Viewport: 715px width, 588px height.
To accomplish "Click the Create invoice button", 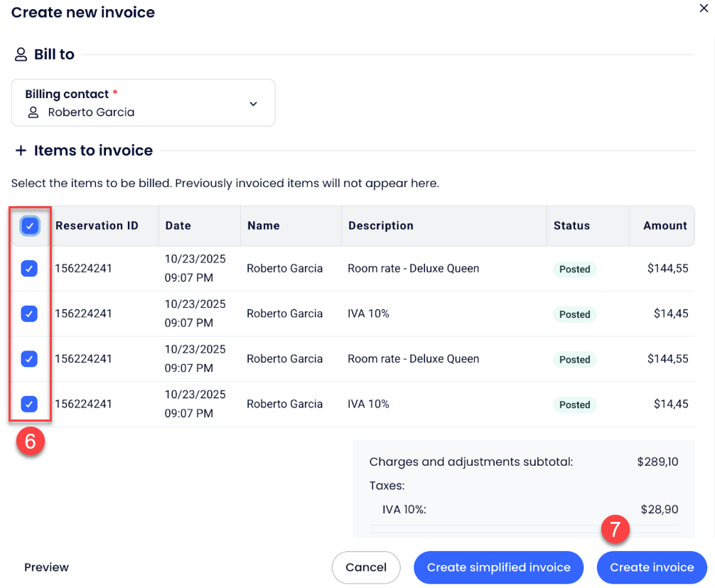I will 652,567.
